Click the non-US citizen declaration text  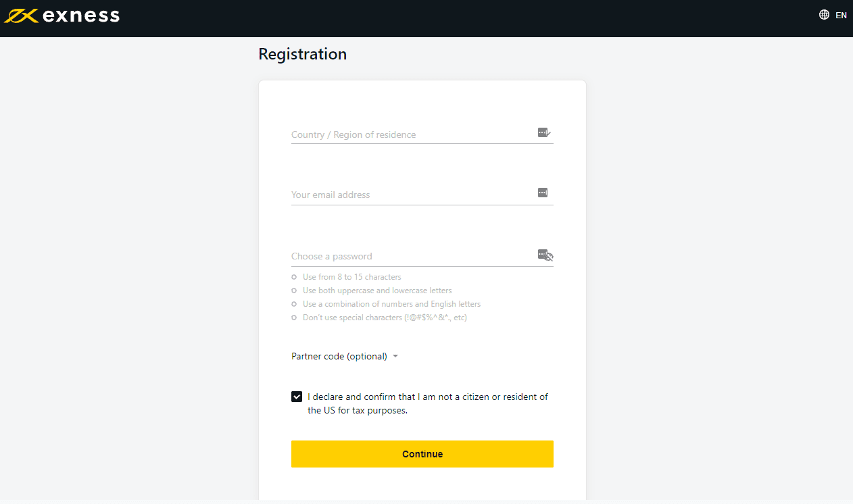point(427,403)
